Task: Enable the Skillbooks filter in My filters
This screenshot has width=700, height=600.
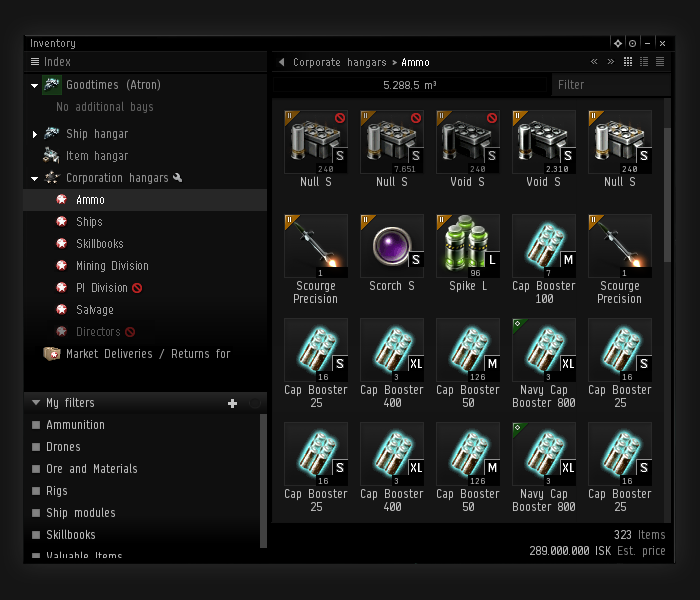Action: (x=36, y=535)
